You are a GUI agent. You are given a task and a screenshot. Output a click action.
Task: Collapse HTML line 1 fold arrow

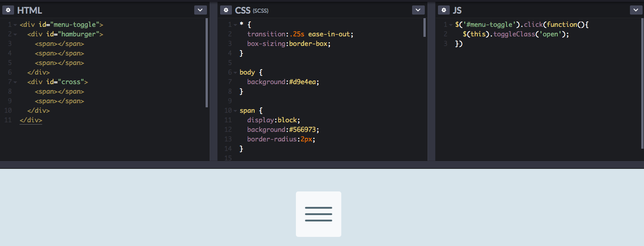pos(15,25)
